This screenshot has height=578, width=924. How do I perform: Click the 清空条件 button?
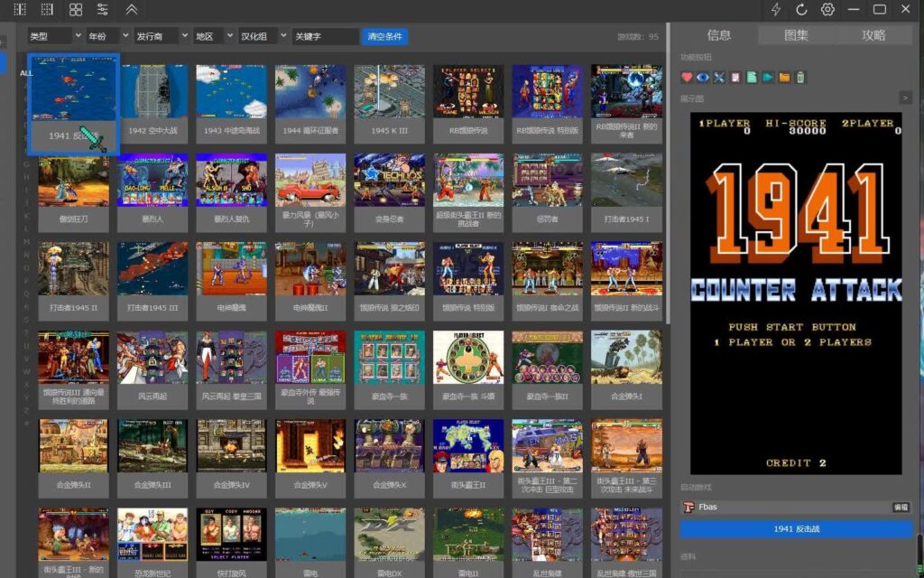[384, 36]
